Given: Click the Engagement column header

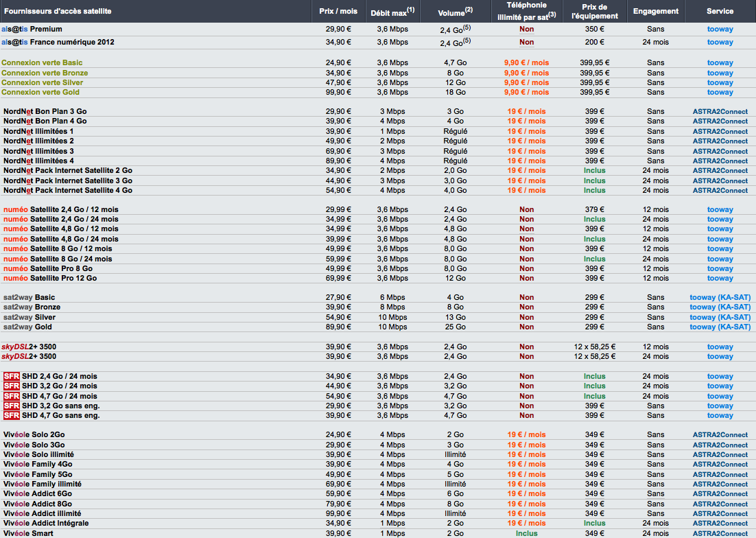Looking at the screenshot, I should click(655, 12).
